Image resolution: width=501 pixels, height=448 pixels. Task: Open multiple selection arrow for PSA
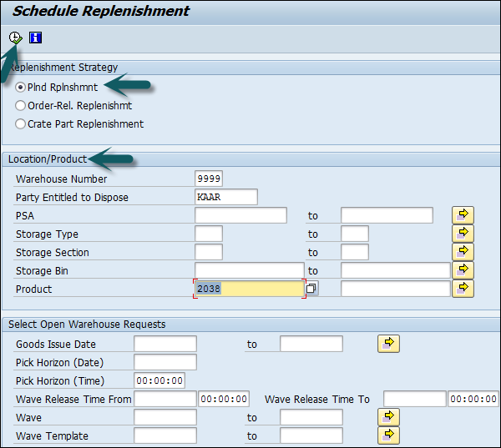463,215
